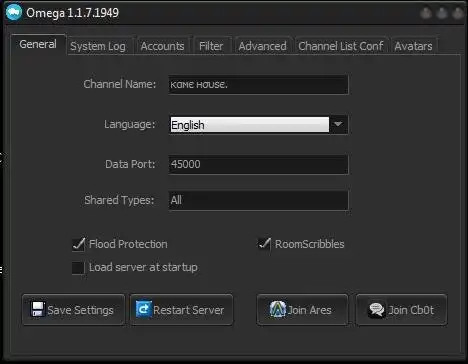Open the Channel List Conf tab
This screenshot has width=468, height=364.
click(341, 46)
